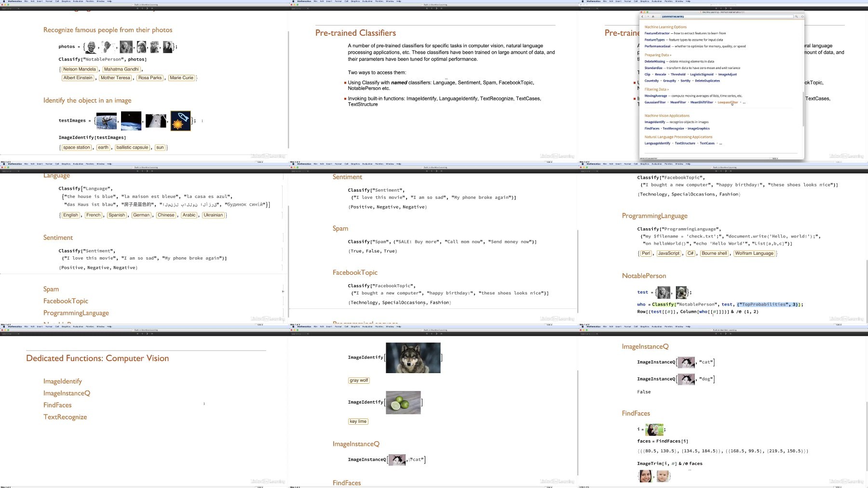This screenshot has height=488, width=868.
Task: Click the gray wolf output label
Action: click(x=359, y=380)
